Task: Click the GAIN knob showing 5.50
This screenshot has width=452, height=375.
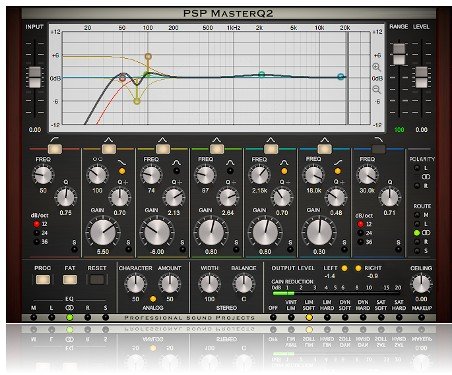Action: 103,232
